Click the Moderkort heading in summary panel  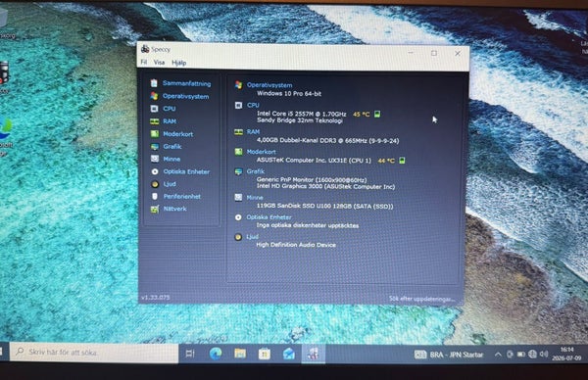point(261,152)
